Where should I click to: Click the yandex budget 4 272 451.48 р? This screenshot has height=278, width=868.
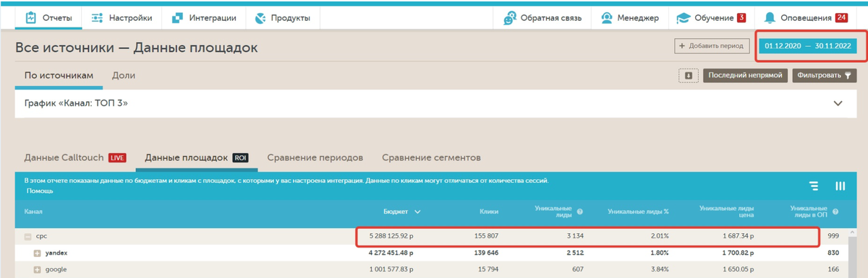pos(391,253)
